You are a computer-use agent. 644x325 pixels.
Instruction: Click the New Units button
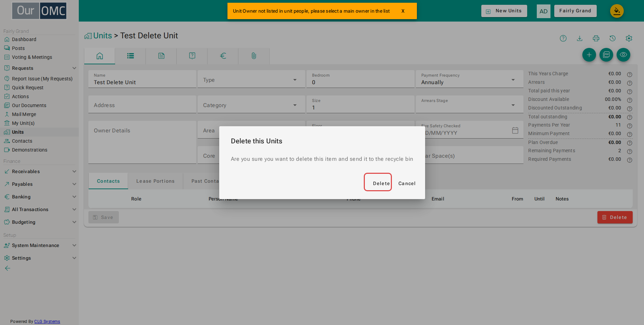pos(504,11)
